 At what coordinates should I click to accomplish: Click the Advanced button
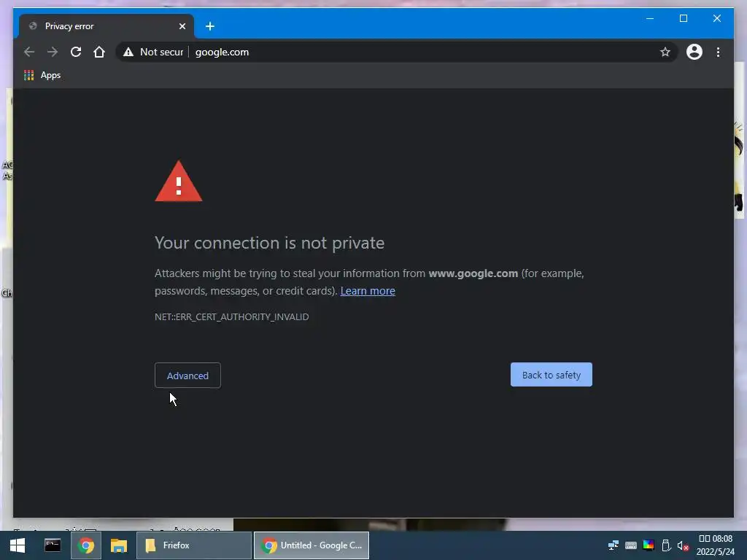(x=187, y=376)
